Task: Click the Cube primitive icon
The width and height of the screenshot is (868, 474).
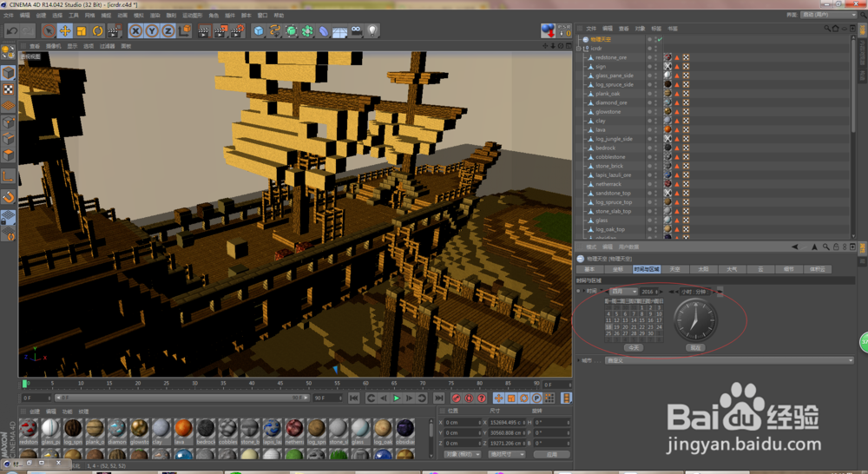Action: tap(259, 31)
